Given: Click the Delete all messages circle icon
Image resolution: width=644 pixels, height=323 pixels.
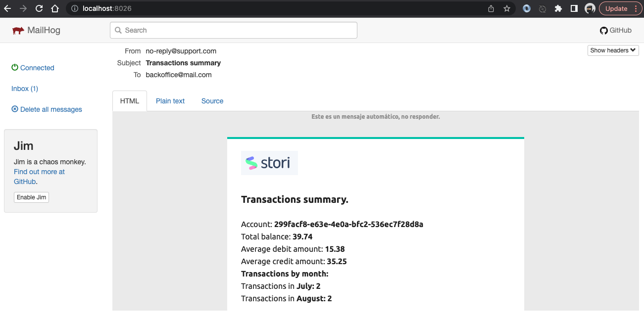Looking at the screenshot, I should click(x=14, y=109).
